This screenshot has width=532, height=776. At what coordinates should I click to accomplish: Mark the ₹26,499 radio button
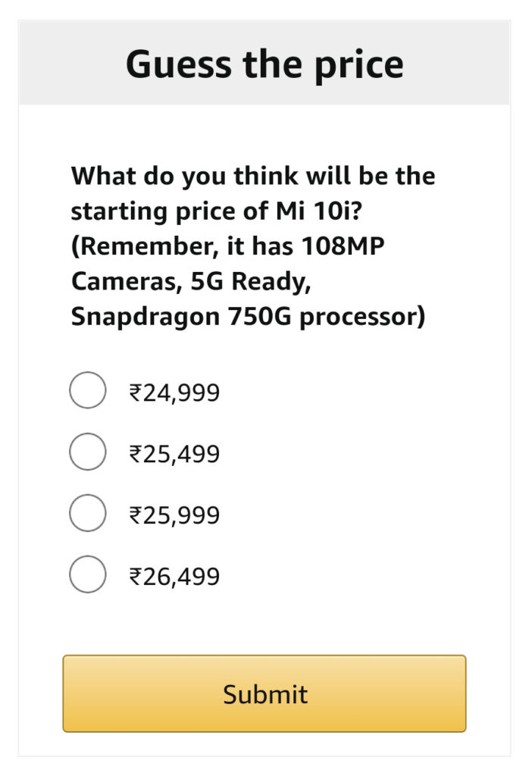click(x=88, y=574)
